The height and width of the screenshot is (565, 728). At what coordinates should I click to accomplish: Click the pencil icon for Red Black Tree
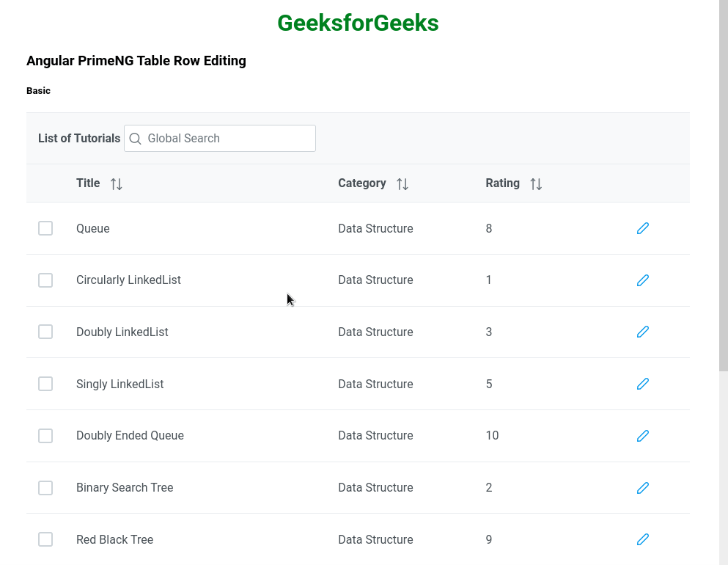click(643, 539)
